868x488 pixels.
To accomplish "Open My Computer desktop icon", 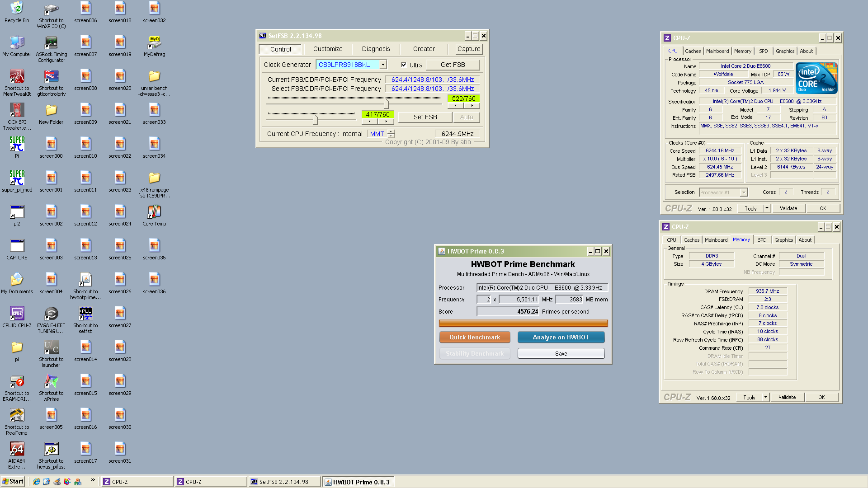I will coord(17,46).
